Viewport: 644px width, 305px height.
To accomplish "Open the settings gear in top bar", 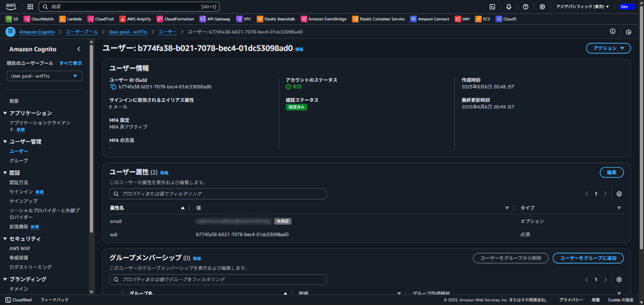I will pyautogui.click(x=542, y=6).
